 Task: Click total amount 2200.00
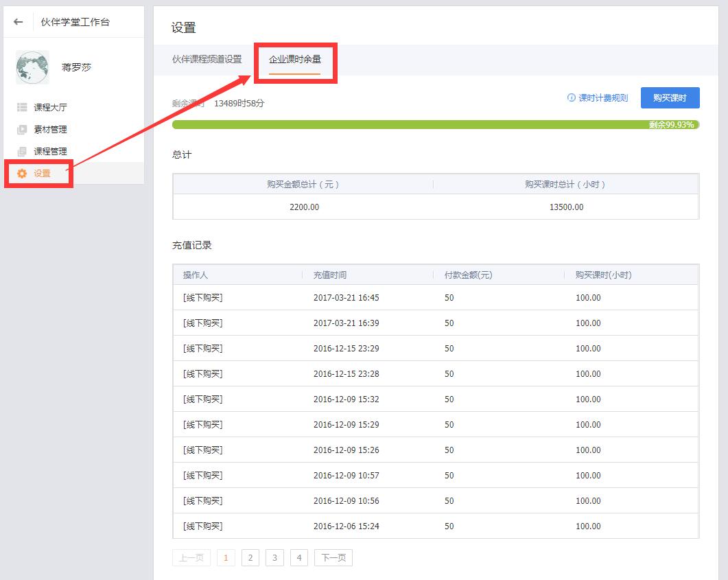tap(304, 207)
